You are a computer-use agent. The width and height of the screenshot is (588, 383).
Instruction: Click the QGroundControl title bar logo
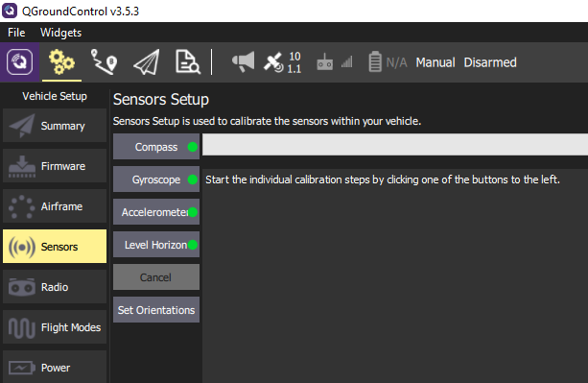tap(10, 11)
